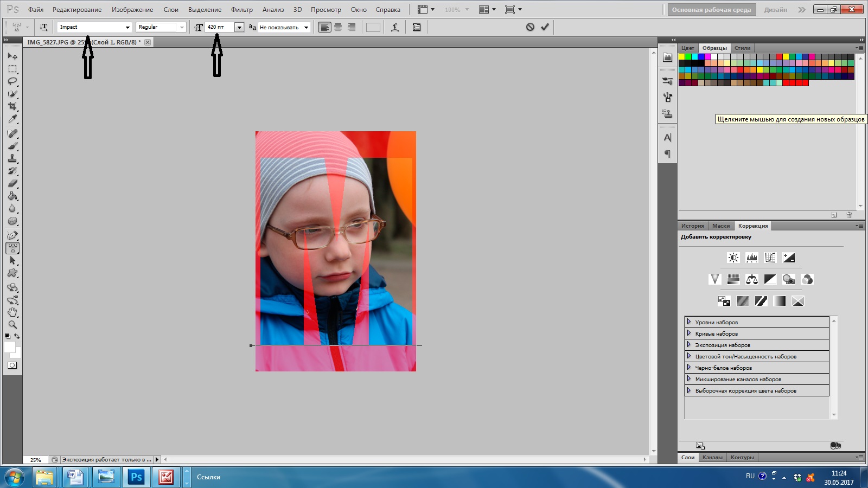Select the Sponge tool
This screenshot has width=868, height=488.
tap(12, 221)
